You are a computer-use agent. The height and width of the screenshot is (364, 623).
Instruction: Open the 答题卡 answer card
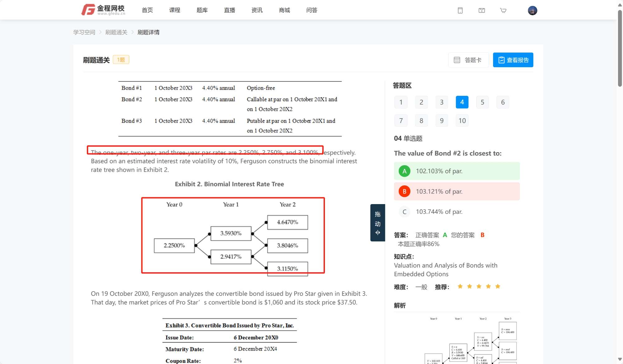click(468, 60)
